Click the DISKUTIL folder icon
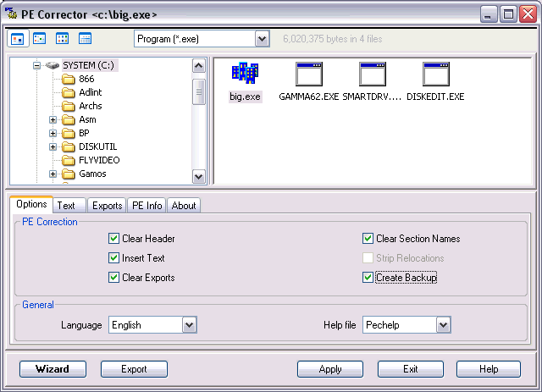Image resolution: width=542 pixels, height=392 pixels. 69,147
